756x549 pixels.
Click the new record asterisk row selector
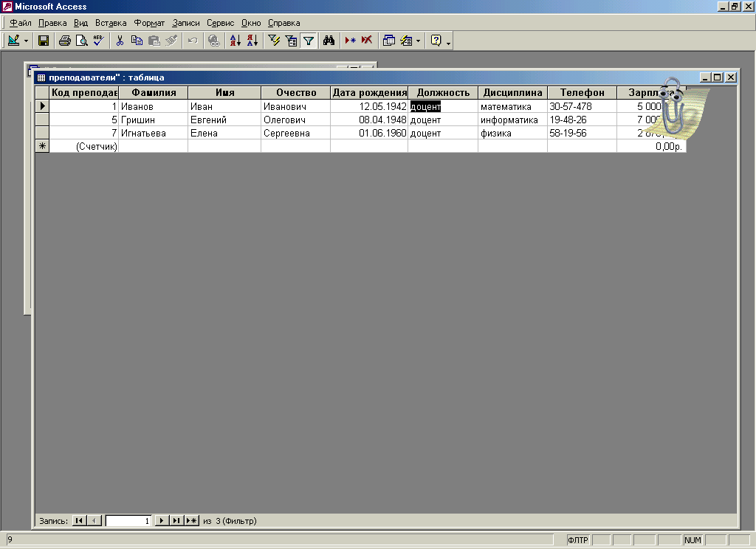pyautogui.click(x=42, y=146)
